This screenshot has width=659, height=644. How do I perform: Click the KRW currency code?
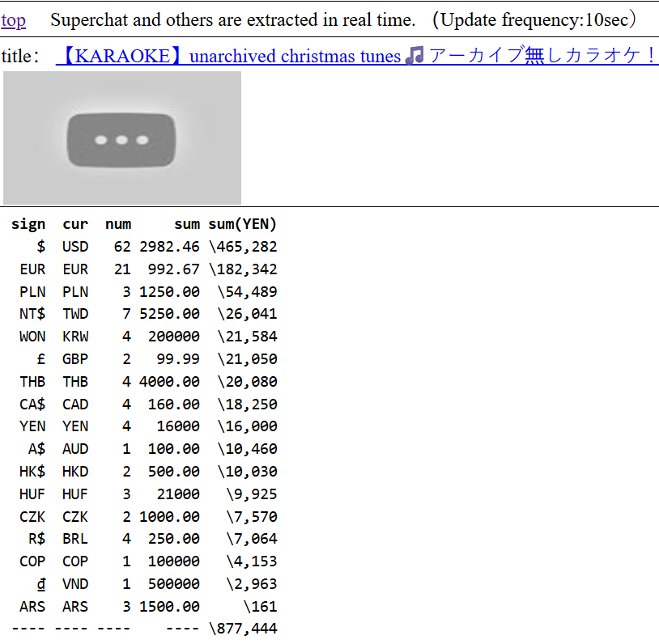tap(75, 337)
